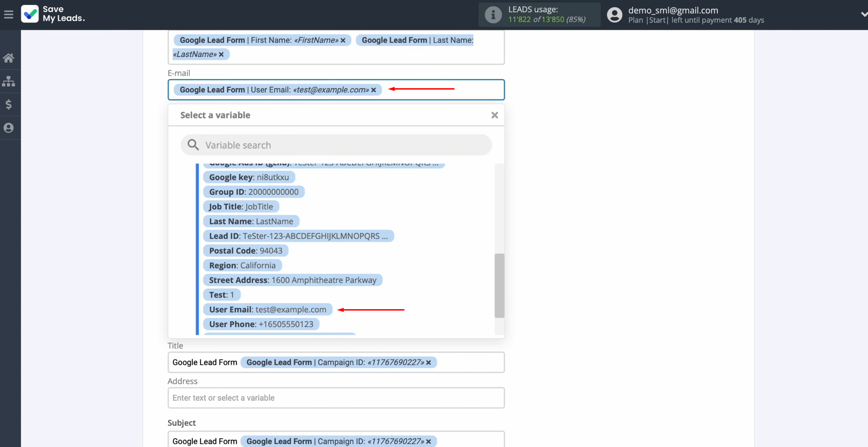Open the home icon in sidebar

(8, 58)
